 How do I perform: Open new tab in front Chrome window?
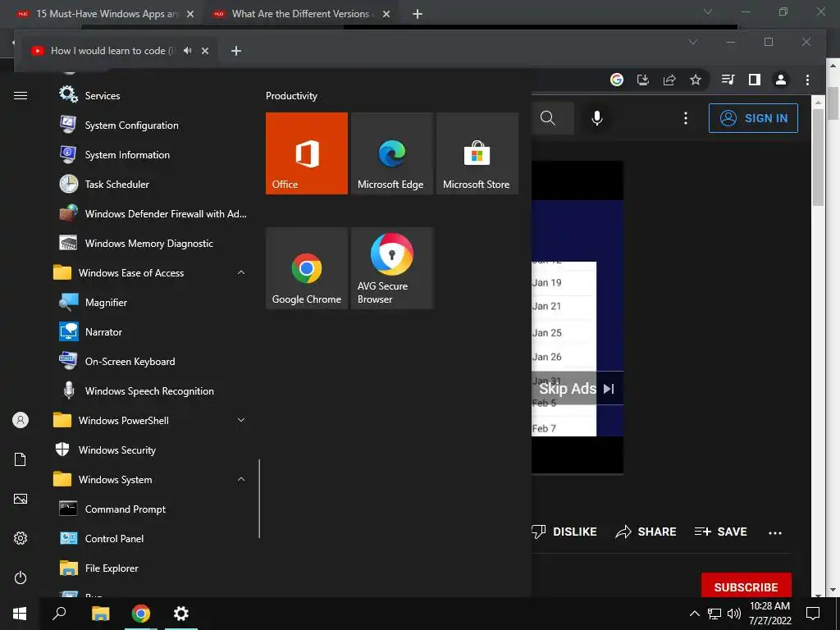pos(235,50)
